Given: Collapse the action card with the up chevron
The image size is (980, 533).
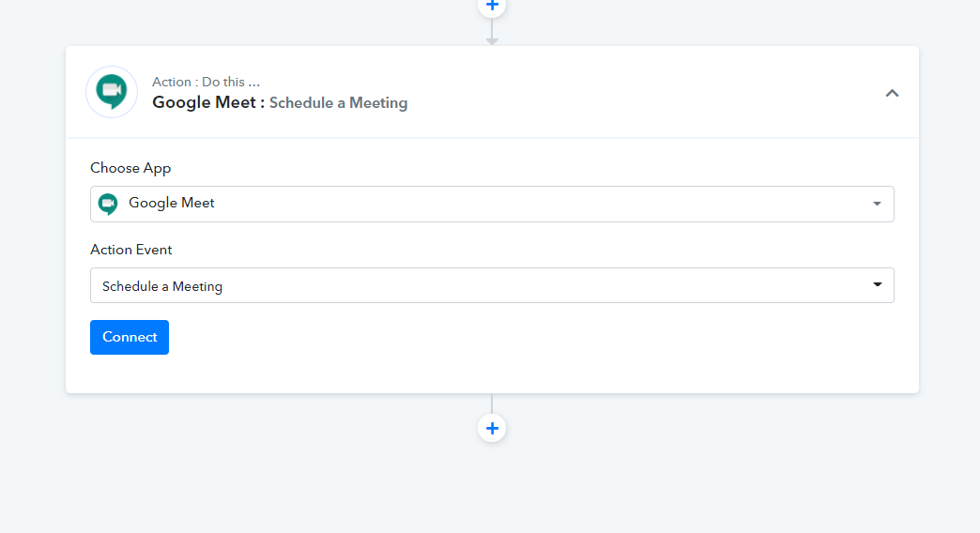Looking at the screenshot, I should pos(892,93).
